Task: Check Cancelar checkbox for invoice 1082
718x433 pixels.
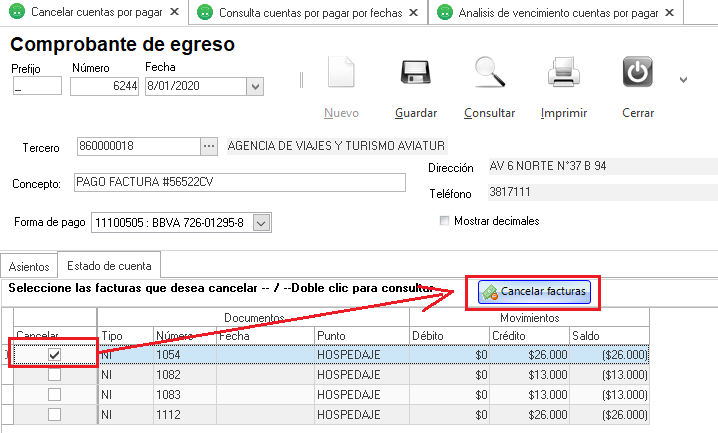Action: (x=54, y=374)
